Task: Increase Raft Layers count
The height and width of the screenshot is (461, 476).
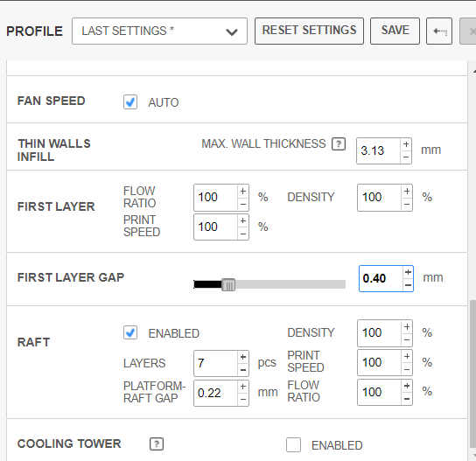Action: (243, 357)
